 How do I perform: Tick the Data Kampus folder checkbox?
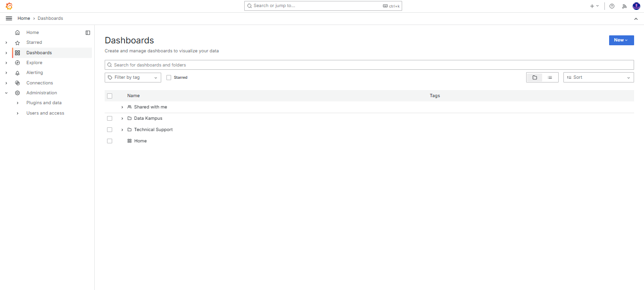[109, 118]
